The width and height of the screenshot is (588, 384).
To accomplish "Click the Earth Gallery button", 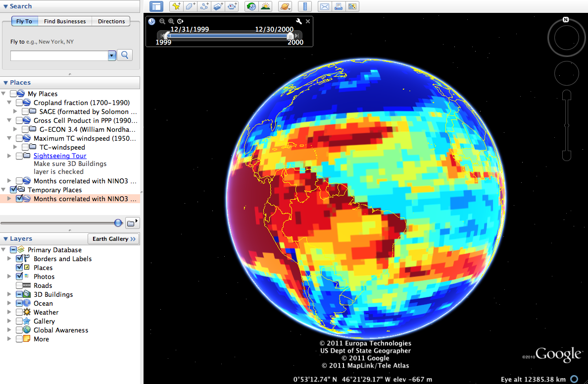I will pos(113,239).
